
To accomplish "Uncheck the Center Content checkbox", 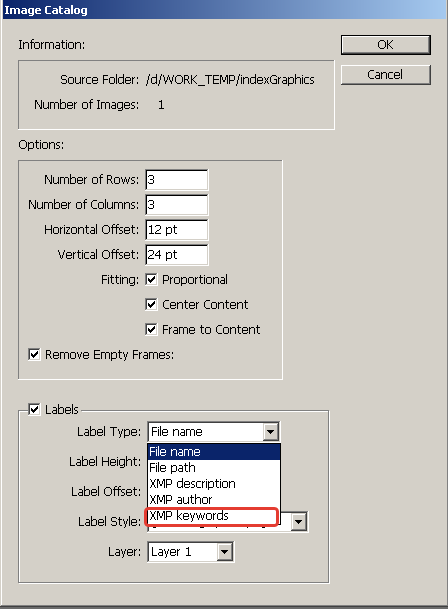I will click(151, 304).
